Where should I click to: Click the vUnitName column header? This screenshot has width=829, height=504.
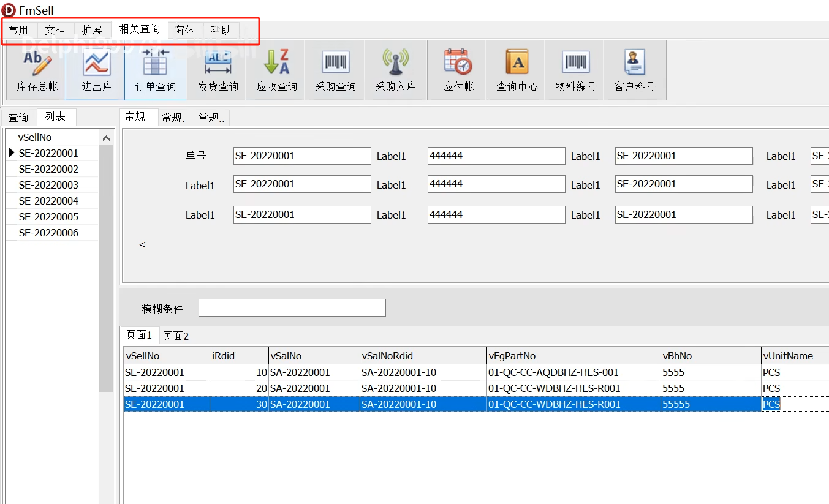tap(795, 356)
